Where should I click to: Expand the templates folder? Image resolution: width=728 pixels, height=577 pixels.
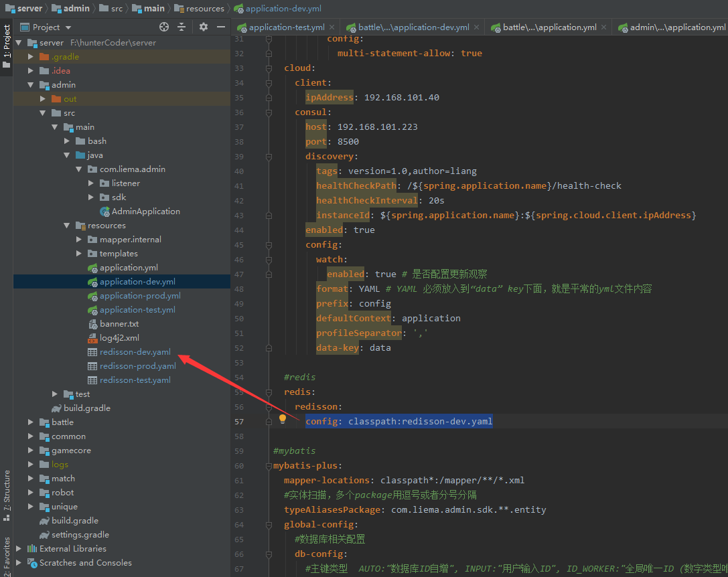[79, 254]
